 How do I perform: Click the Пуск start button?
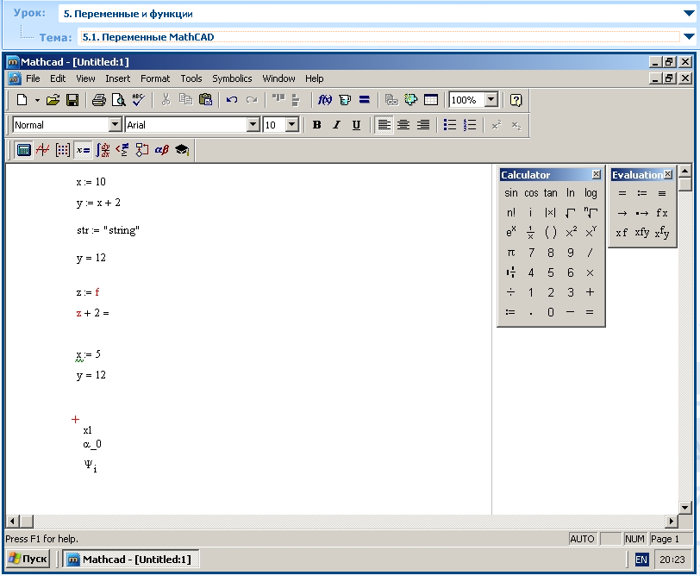click(x=28, y=559)
